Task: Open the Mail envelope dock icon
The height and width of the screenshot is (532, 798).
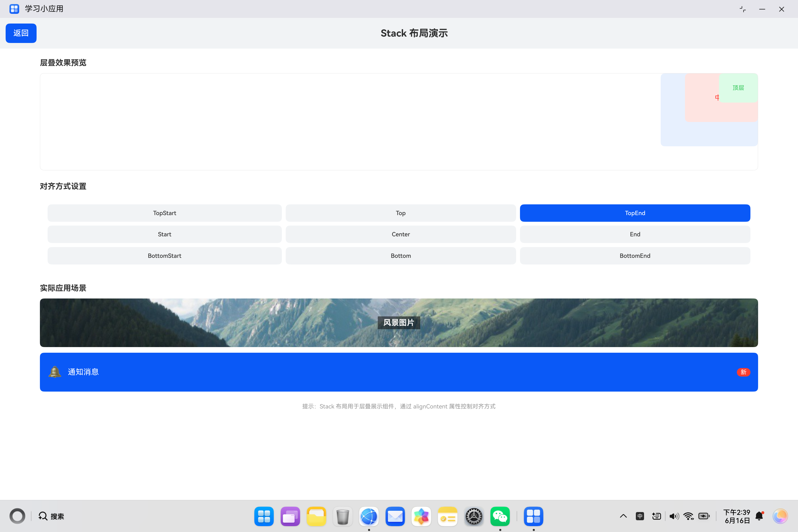Action: (x=395, y=516)
